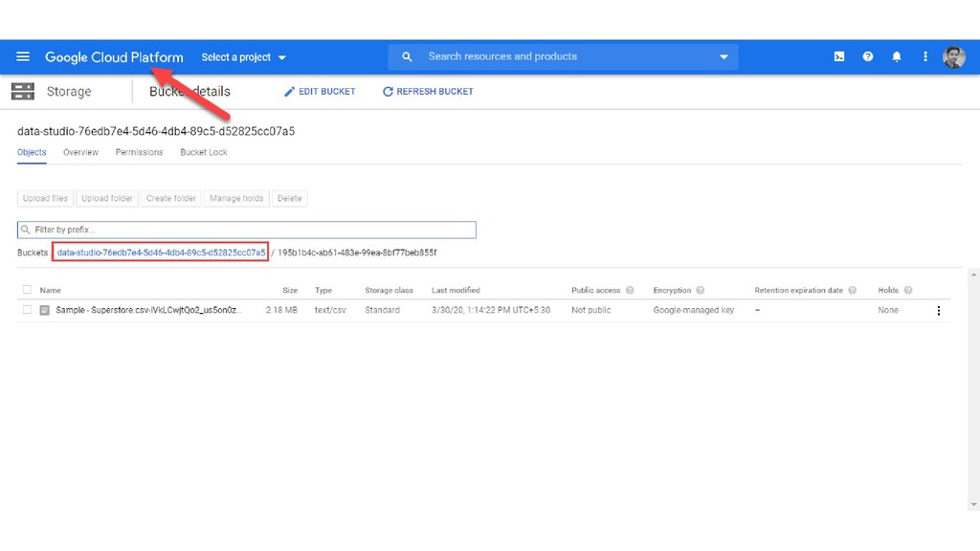Image resolution: width=980 pixels, height=551 pixels.
Task: Click the Name column header
Action: pos(51,291)
